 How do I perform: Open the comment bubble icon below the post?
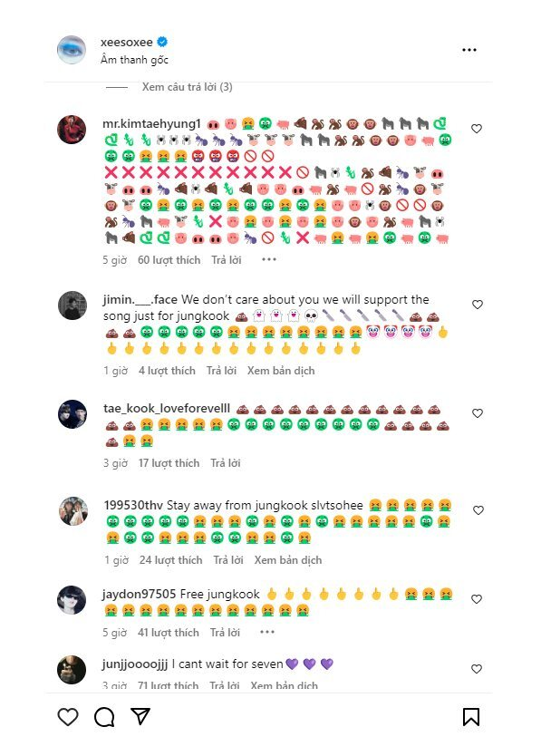pos(104,717)
